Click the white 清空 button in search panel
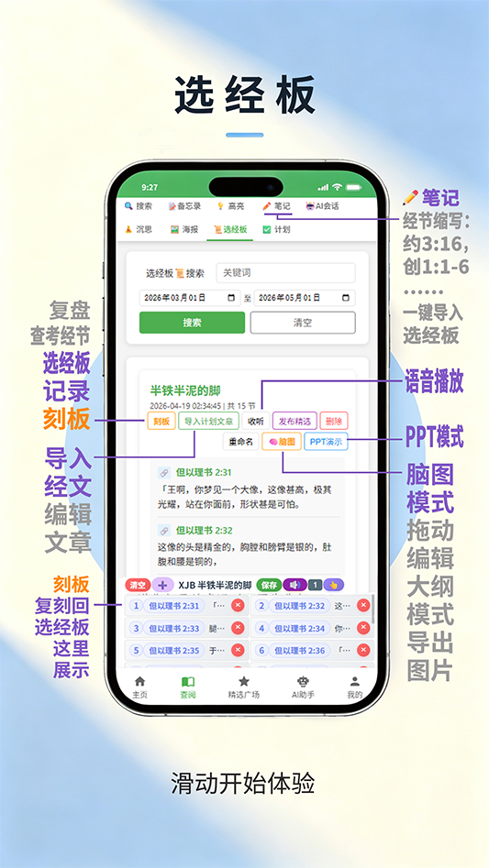The image size is (489, 868). [x=303, y=323]
